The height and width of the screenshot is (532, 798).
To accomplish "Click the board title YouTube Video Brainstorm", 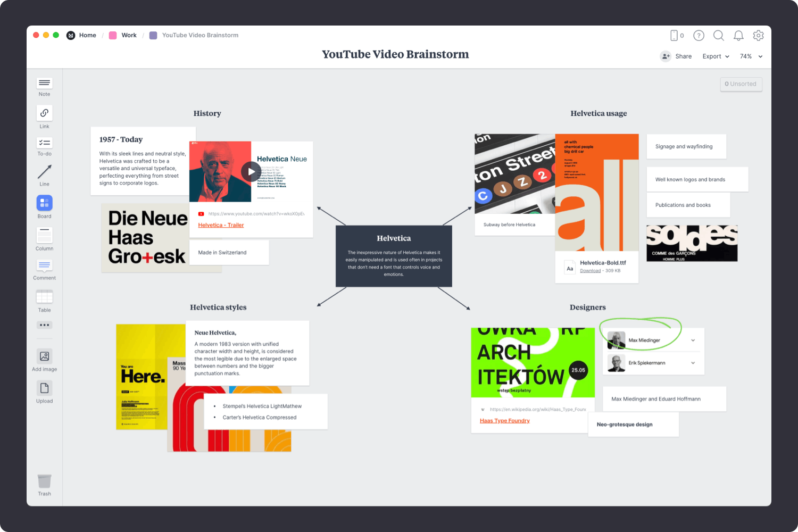I will point(395,54).
